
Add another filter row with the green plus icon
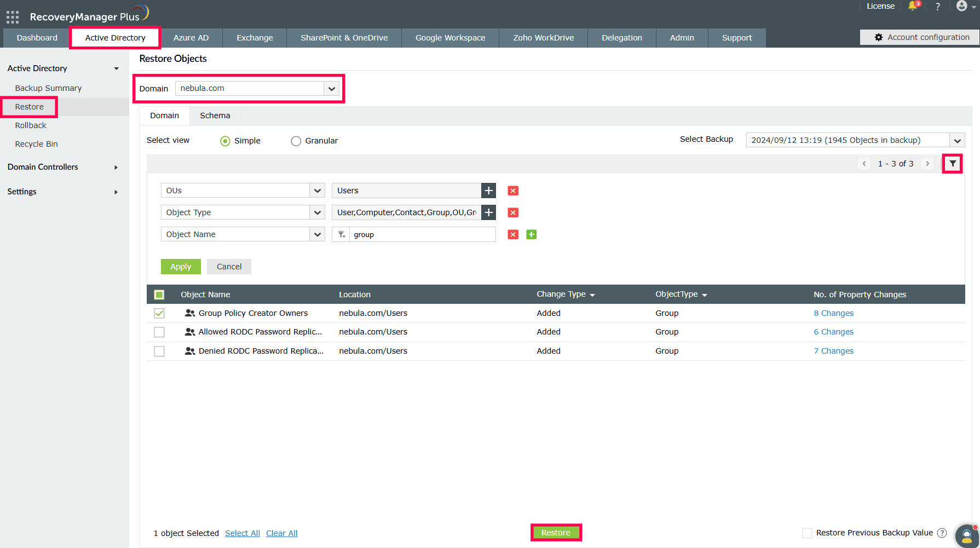(x=531, y=234)
